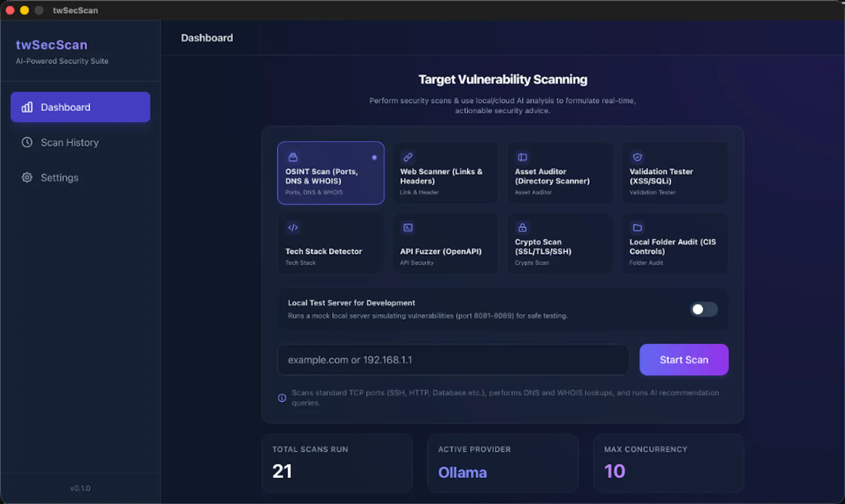Click the Start Scan button
The height and width of the screenshot is (504, 845).
tap(684, 360)
